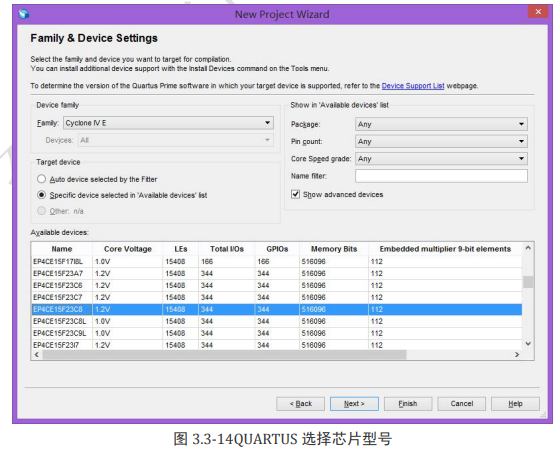Sort devices by the Name column header
Screen dimensions: 560x457
62,249
